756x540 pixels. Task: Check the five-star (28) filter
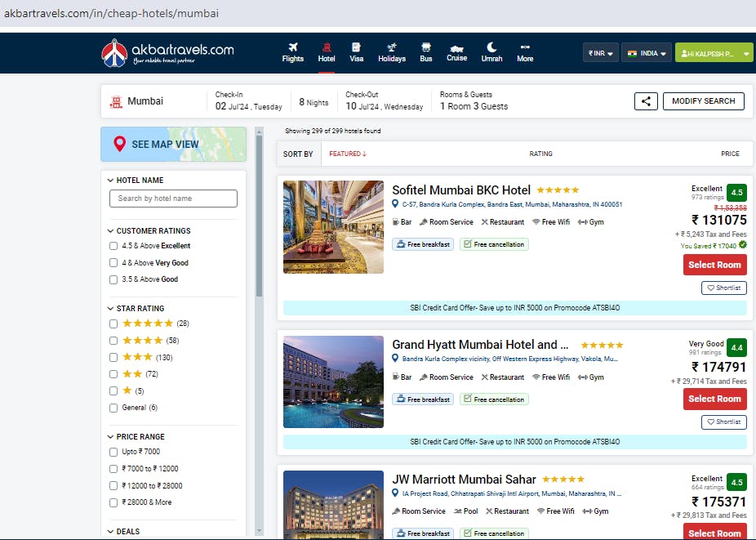(x=113, y=324)
